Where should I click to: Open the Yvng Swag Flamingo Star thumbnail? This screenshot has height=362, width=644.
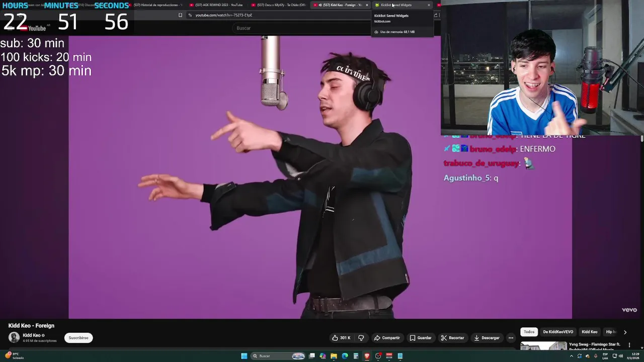[543, 346]
